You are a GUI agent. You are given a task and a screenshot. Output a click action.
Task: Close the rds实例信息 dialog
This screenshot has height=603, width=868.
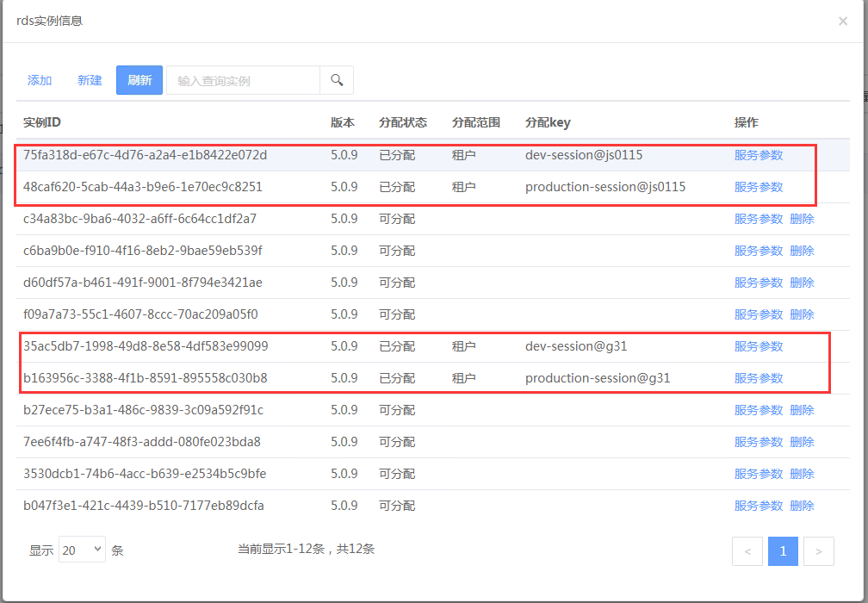pos(842,21)
